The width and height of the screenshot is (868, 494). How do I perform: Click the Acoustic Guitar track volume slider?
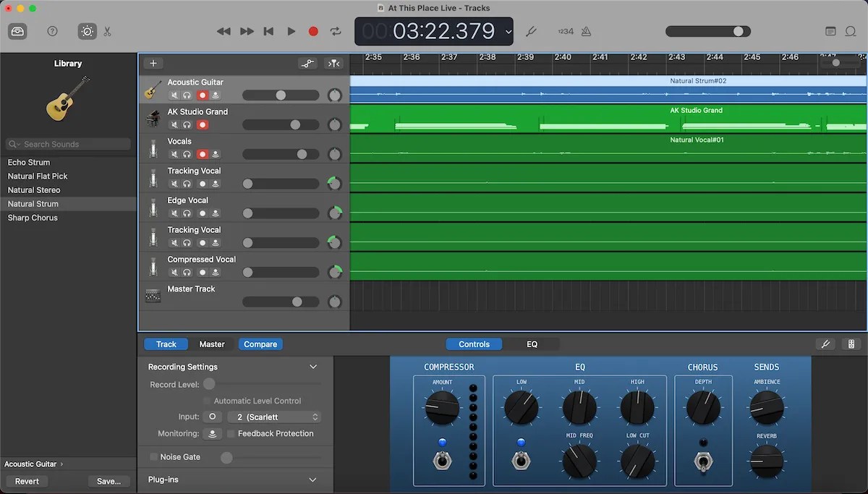[x=281, y=95]
